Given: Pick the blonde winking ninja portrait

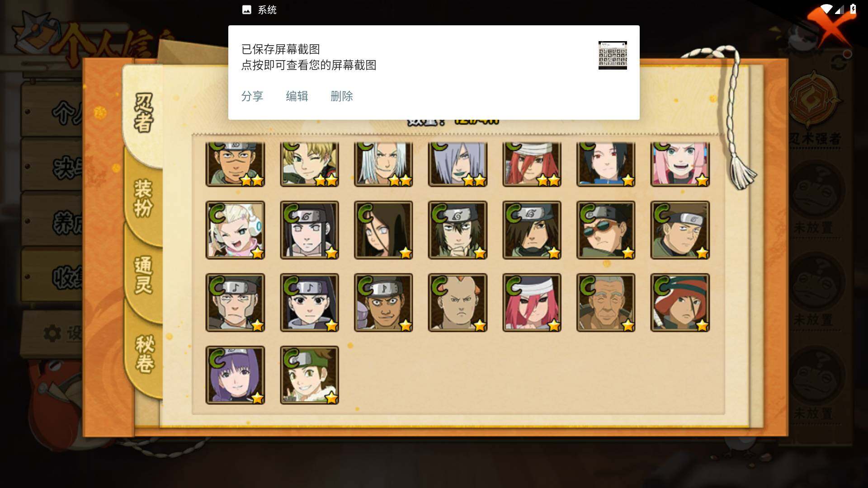Looking at the screenshot, I should click(309, 164).
